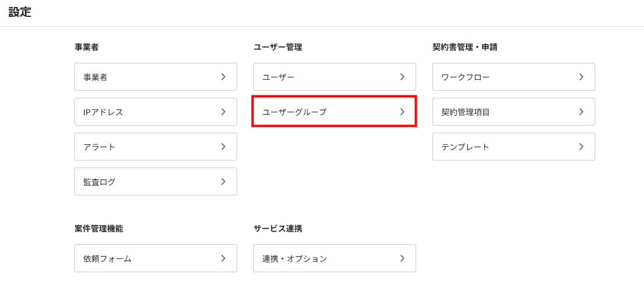Open the ユーザー settings
This screenshot has width=644, height=299.
[335, 77]
